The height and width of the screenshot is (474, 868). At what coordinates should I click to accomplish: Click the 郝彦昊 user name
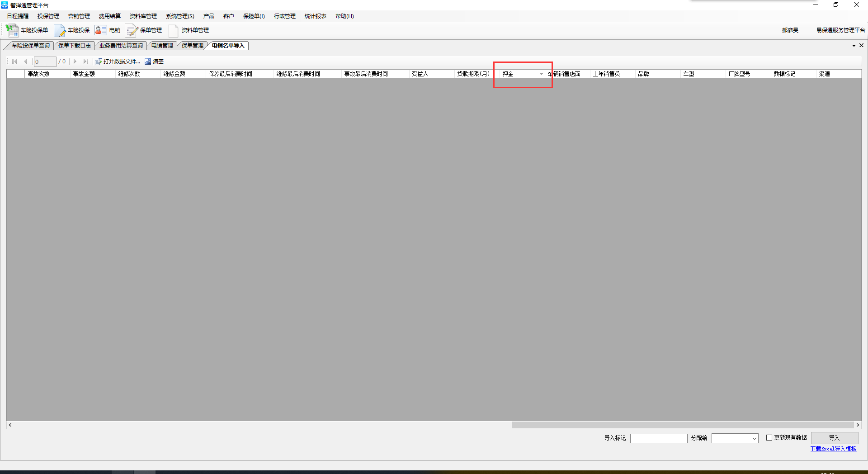click(x=790, y=30)
